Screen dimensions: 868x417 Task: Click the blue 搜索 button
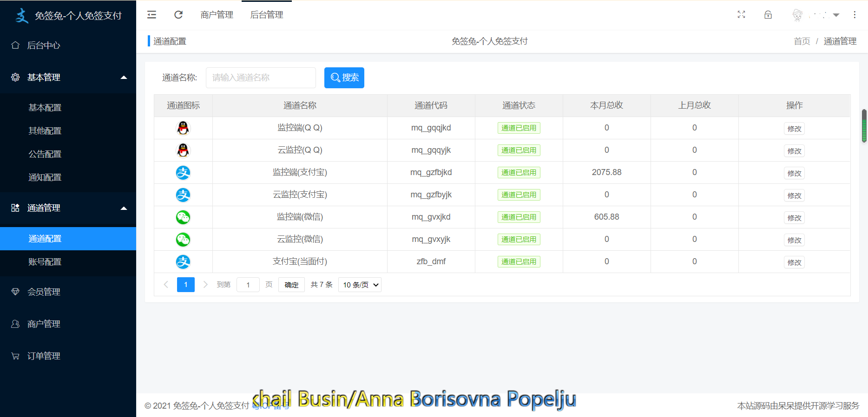point(344,78)
